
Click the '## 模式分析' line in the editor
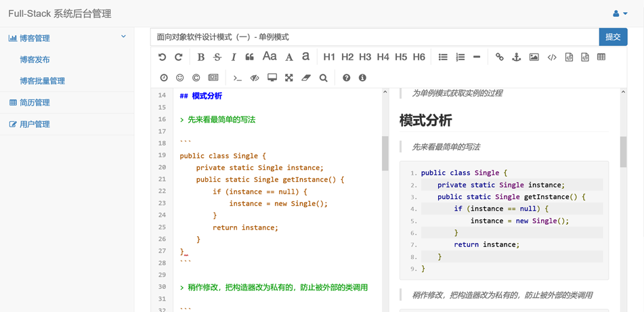pyautogui.click(x=201, y=96)
